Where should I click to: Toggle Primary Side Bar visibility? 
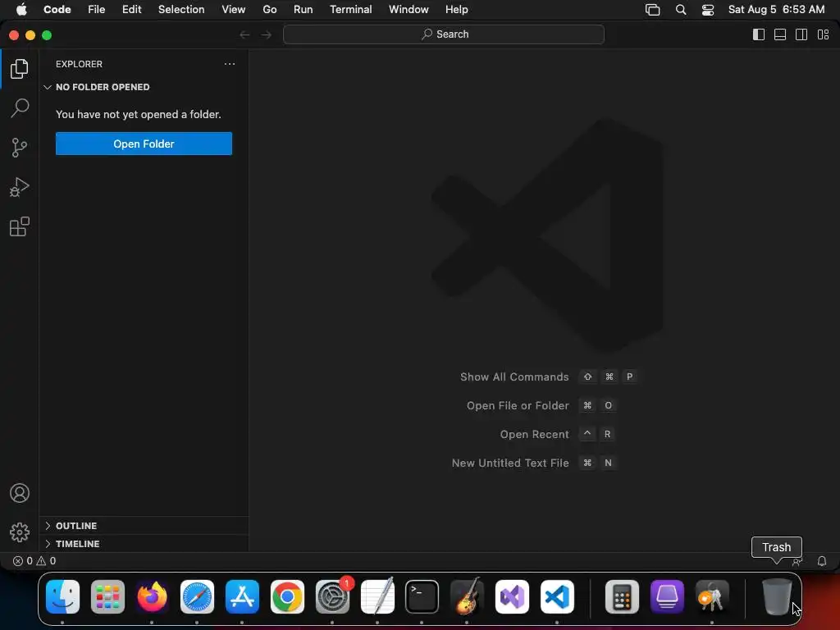point(759,34)
